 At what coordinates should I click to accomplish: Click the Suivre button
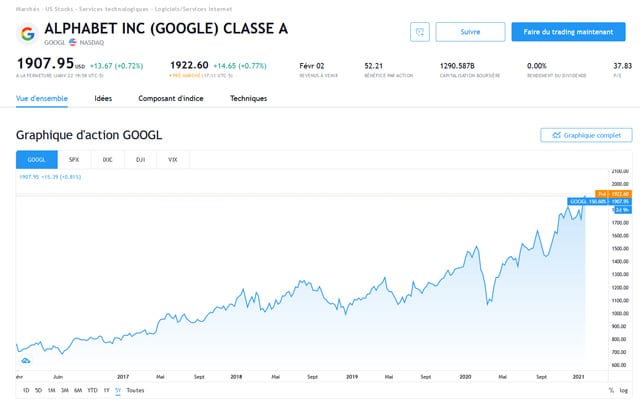[x=470, y=32]
